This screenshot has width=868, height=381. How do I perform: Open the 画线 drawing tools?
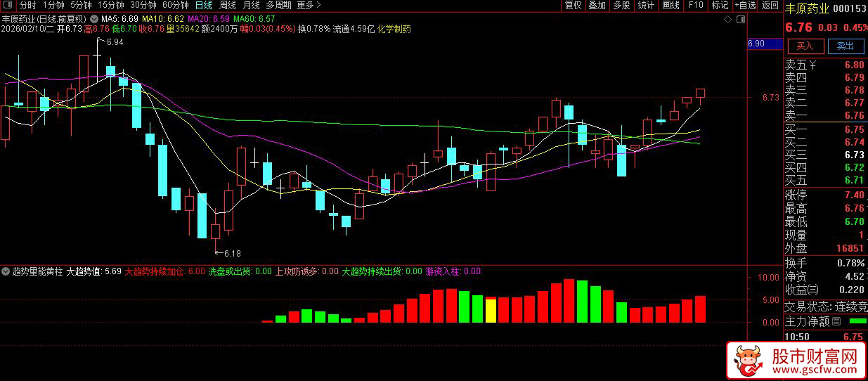671,5
